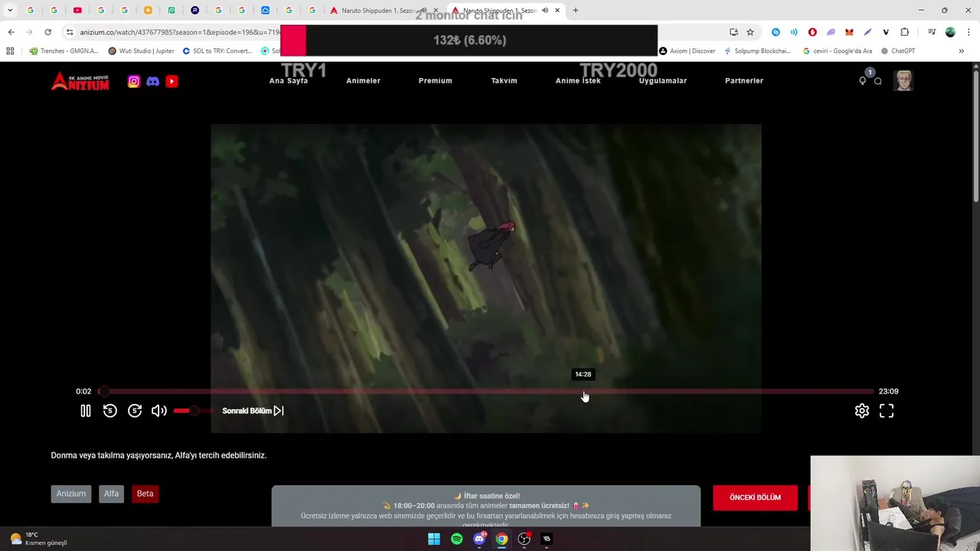
Task: Open the browser media controls icon
Action: click(932, 32)
